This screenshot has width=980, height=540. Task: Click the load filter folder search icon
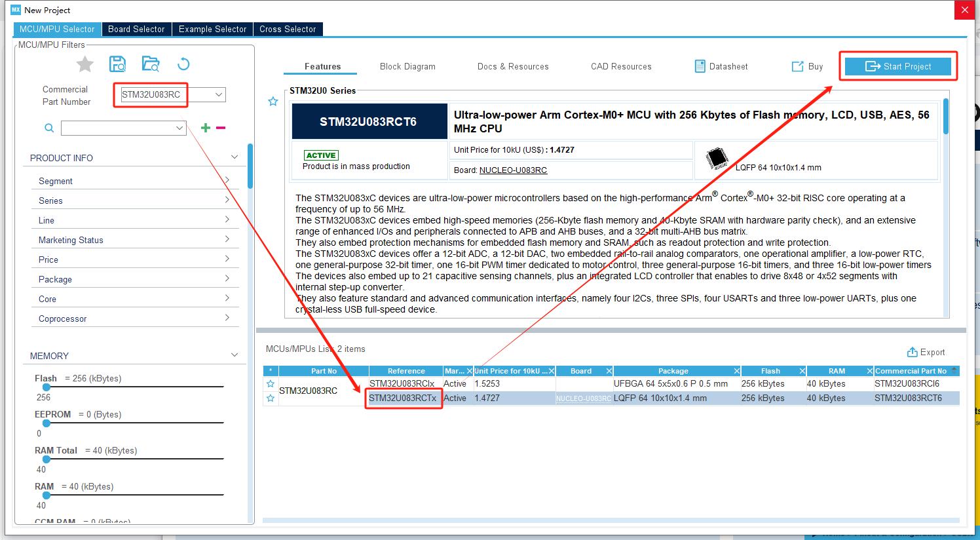pos(151,64)
